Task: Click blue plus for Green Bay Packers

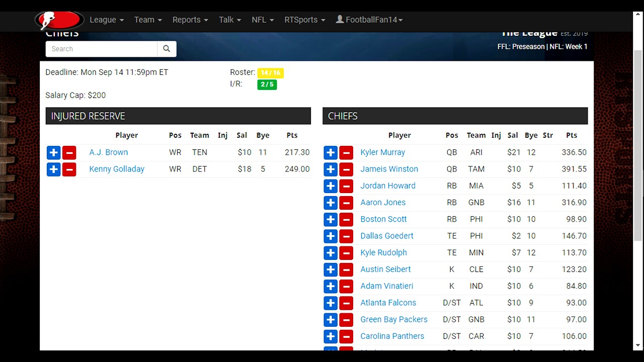Action: (331, 320)
